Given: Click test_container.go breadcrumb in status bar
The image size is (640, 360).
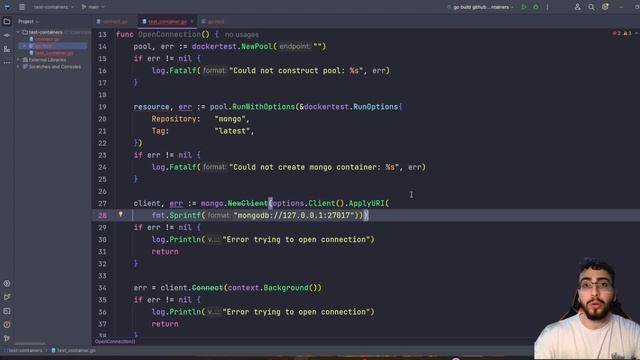Looking at the screenshot, I should pyautogui.click(x=74, y=350).
